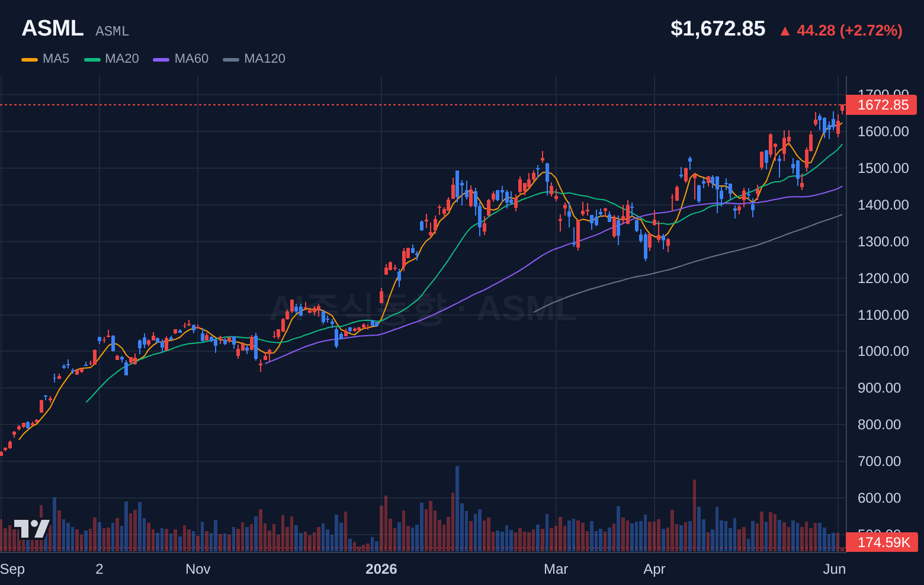Click the 1100.00 price axis label

coord(883,315)
